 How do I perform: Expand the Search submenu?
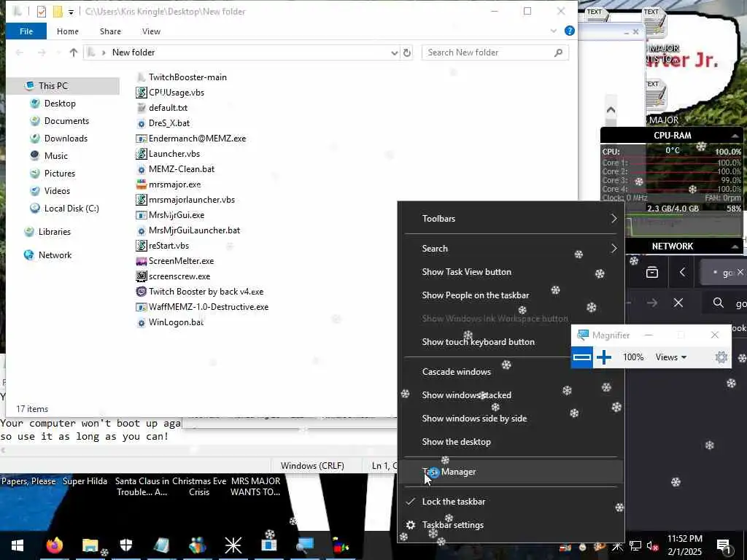click(510, 249)
